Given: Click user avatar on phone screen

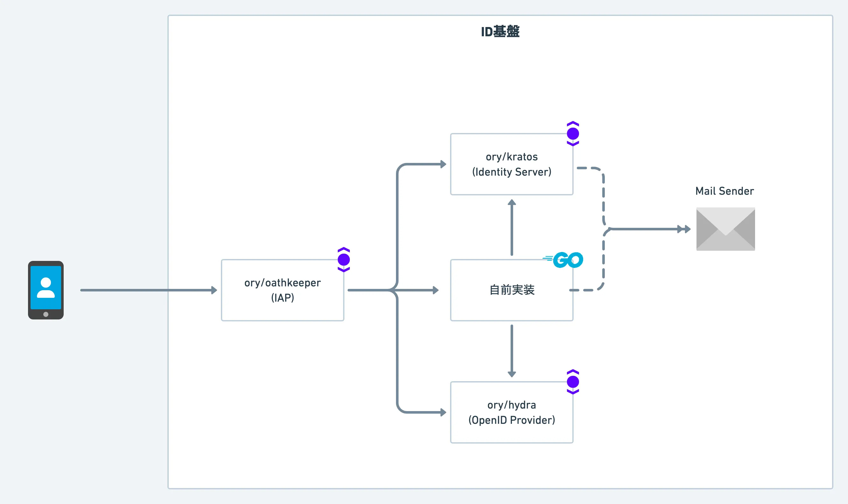Looking at the screenshot, I should [x=46, y=288].
